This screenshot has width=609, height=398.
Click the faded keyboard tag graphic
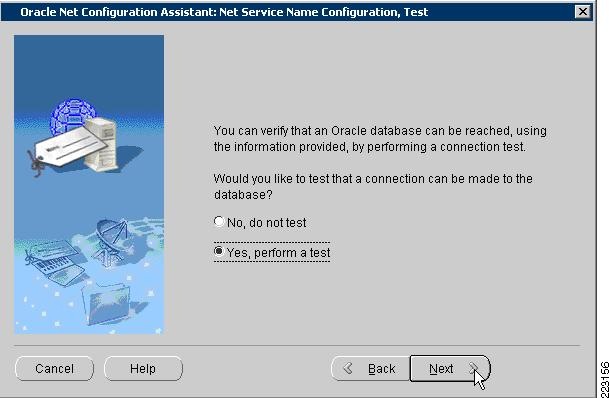tap(54, 262)
